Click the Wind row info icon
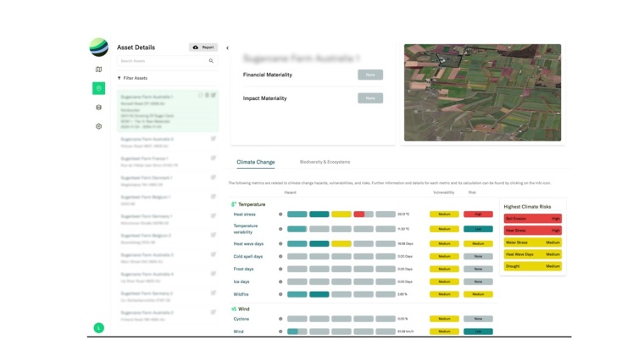 pos(280,331)
